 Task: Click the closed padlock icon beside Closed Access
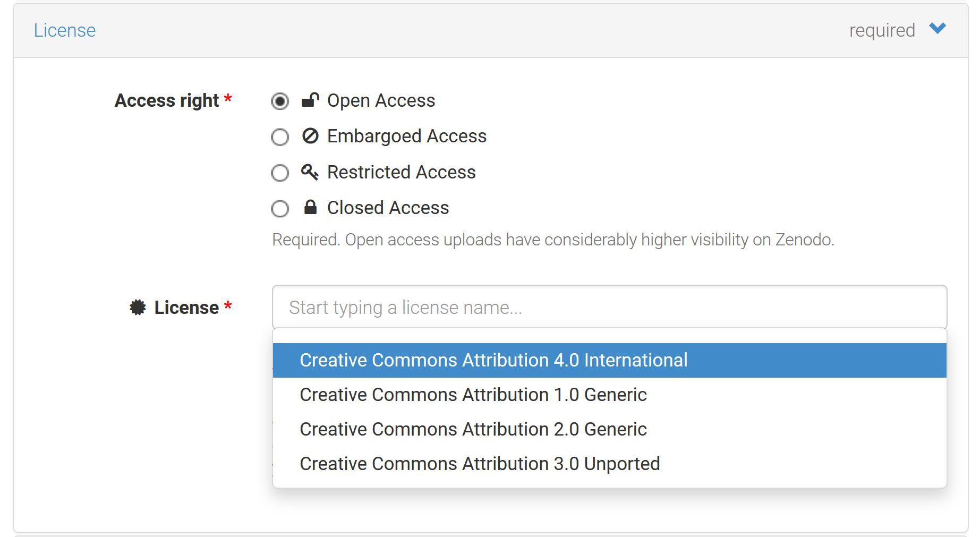(x=310, y=208)
